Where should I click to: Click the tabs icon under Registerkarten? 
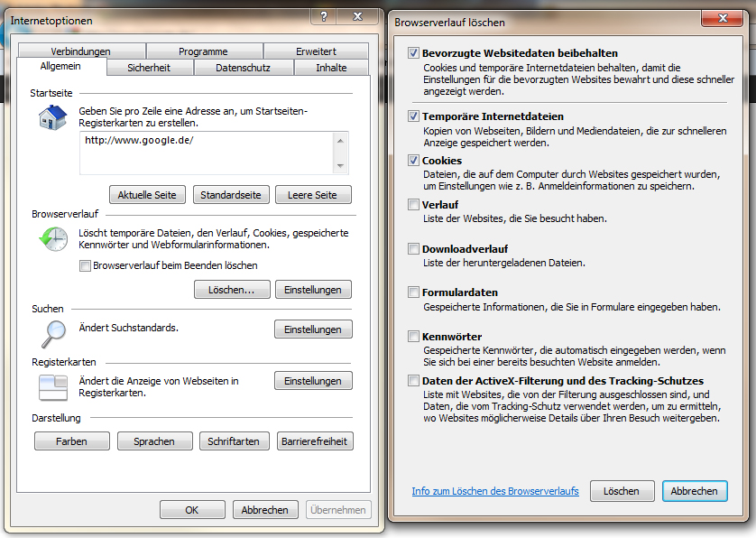coord(52,386)
